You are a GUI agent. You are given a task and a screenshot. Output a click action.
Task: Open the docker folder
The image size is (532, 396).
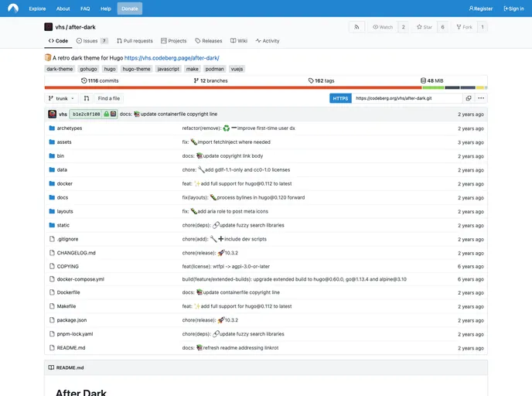(x=64, y=184)
